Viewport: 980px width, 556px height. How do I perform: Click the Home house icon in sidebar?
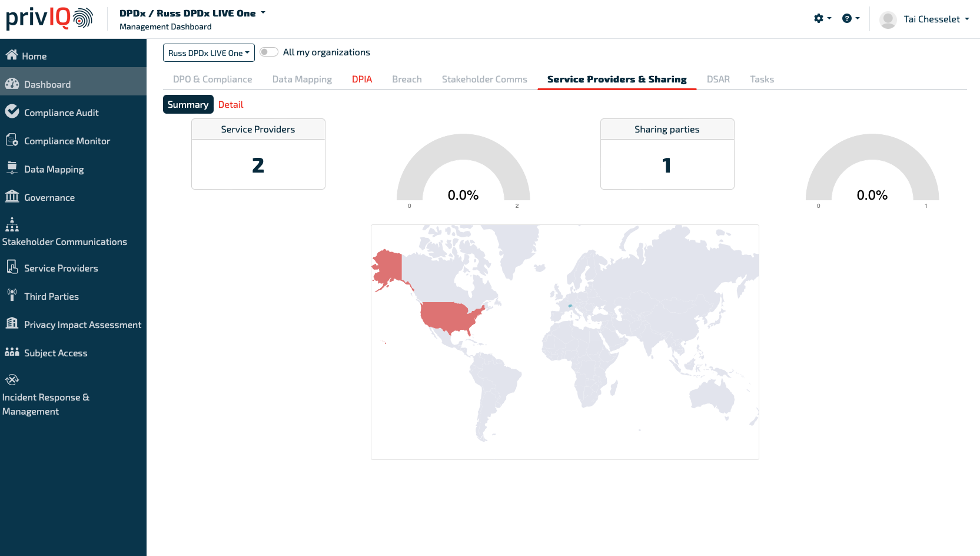[11, 55]
